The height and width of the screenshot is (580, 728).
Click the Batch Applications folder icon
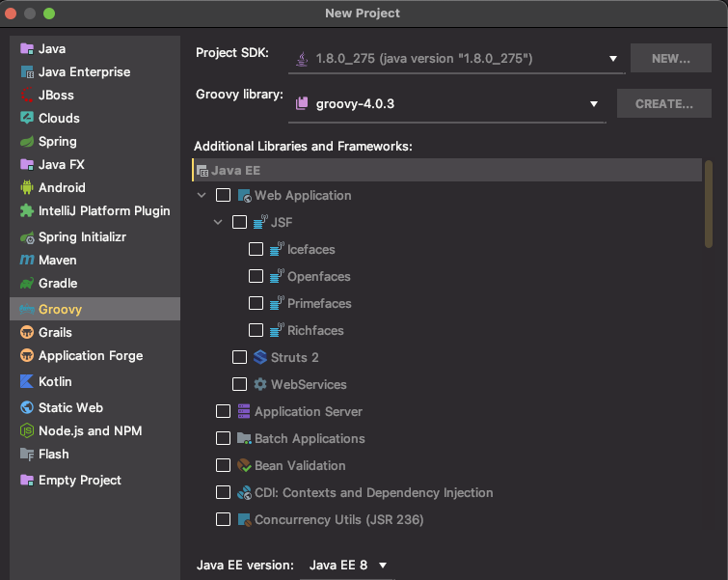tap(244, 438)
